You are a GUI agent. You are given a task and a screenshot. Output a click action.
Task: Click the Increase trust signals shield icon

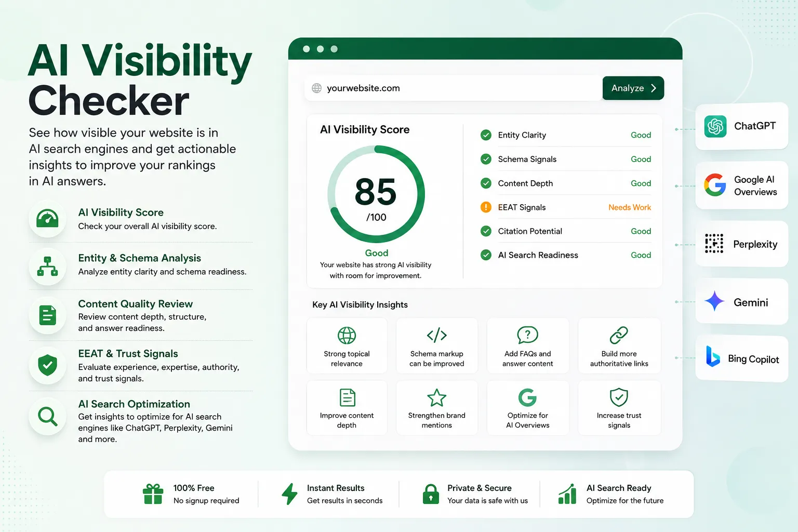tap(619, 397)
